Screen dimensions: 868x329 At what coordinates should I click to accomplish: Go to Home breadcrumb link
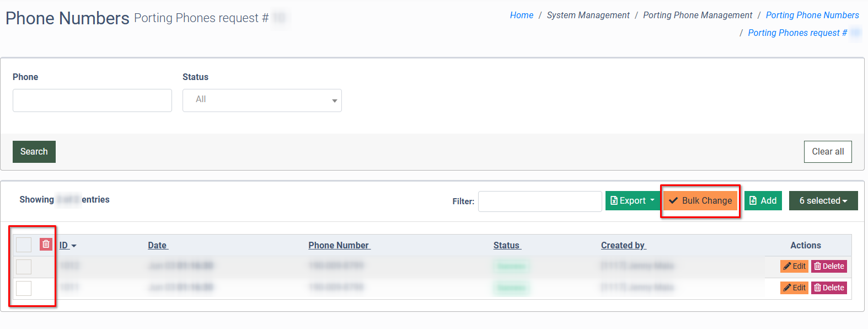521,15
